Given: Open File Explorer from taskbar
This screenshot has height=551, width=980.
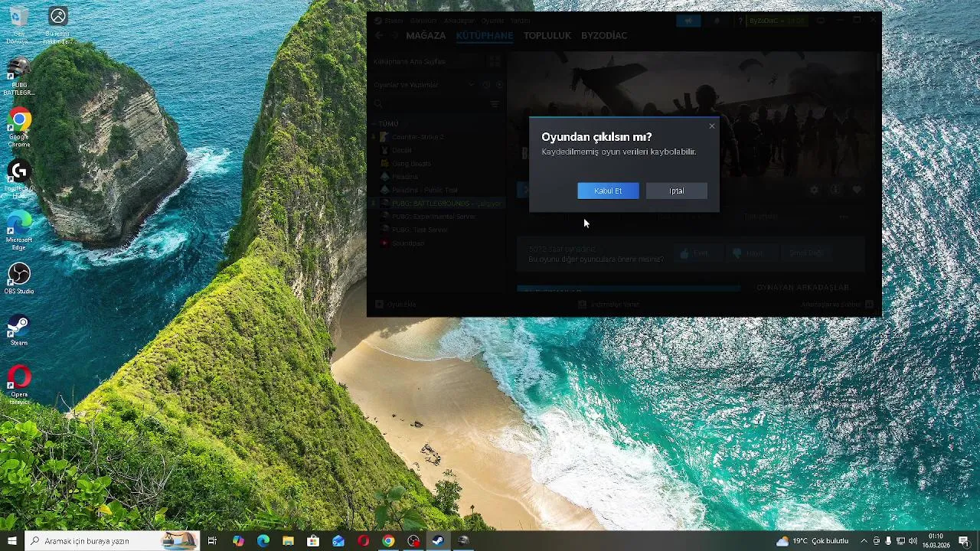Looking at the screenshot, I should (x=288, y=541).
